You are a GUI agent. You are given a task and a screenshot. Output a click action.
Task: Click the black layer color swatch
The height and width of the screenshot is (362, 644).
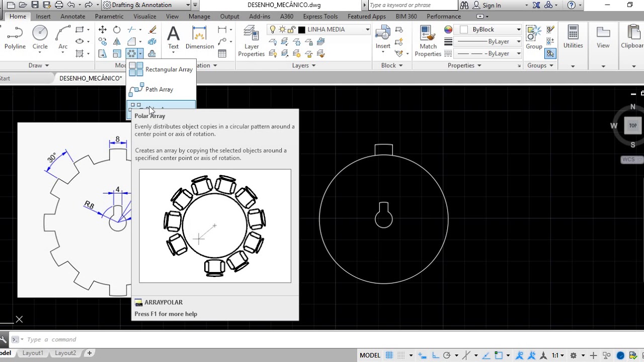(x=302, y=30)
